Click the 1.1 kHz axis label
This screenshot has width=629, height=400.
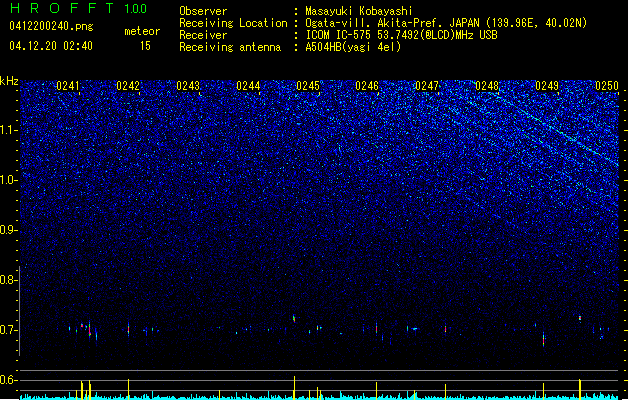pos(9,130)
